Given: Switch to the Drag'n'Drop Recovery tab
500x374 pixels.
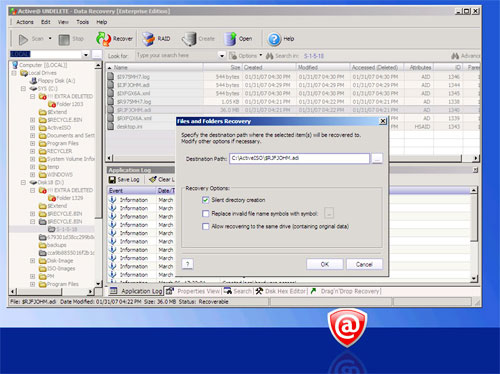Looking at the screenshot, I should 346,291.
